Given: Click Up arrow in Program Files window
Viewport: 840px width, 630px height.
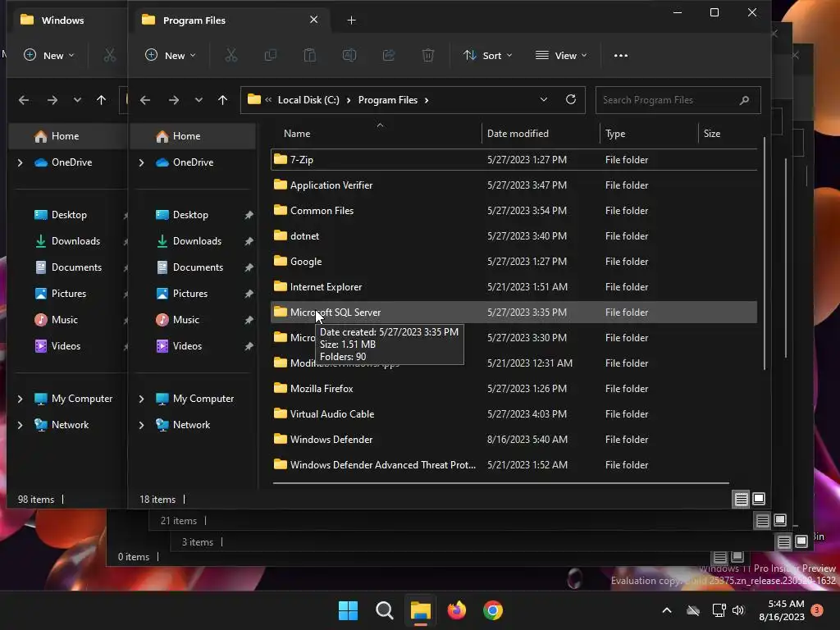Looking at the screenshot, I should pos(223,99).
